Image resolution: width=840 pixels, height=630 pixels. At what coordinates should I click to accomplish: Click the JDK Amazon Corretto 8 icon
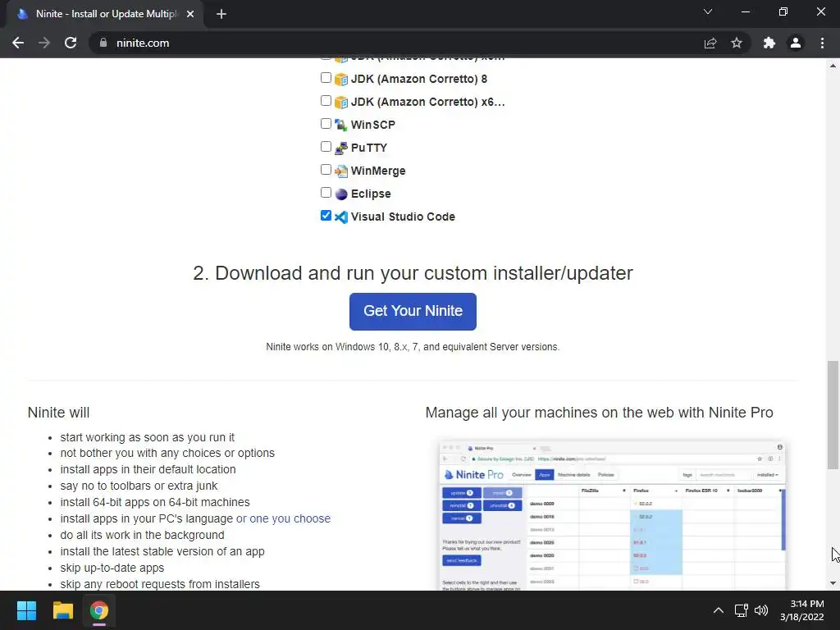(341, 80)
